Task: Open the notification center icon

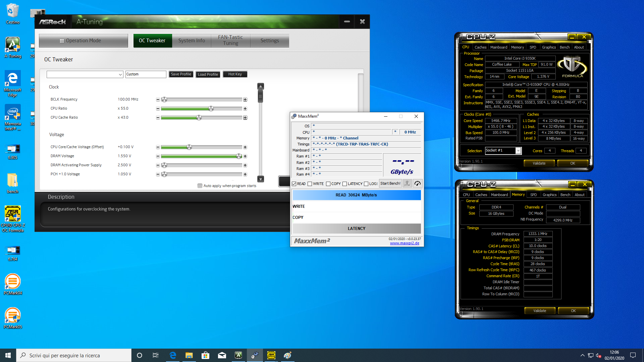Action: (633, 355)
